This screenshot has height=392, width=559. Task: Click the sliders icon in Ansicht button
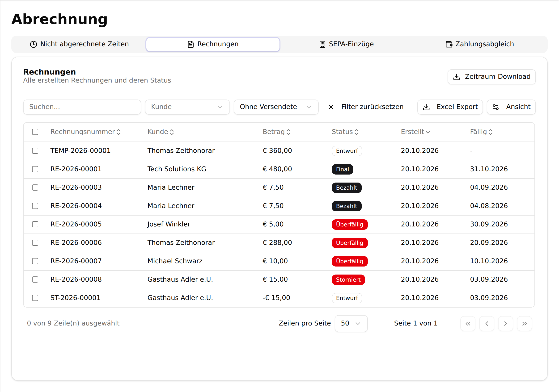[496, 107]
